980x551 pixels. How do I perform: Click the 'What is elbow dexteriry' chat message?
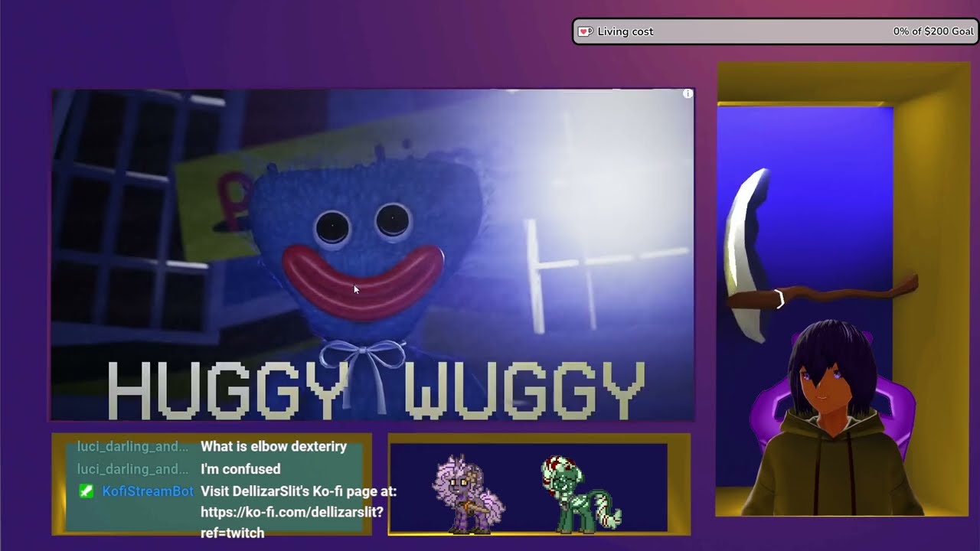pyautogui.click(x=273, y=446)
